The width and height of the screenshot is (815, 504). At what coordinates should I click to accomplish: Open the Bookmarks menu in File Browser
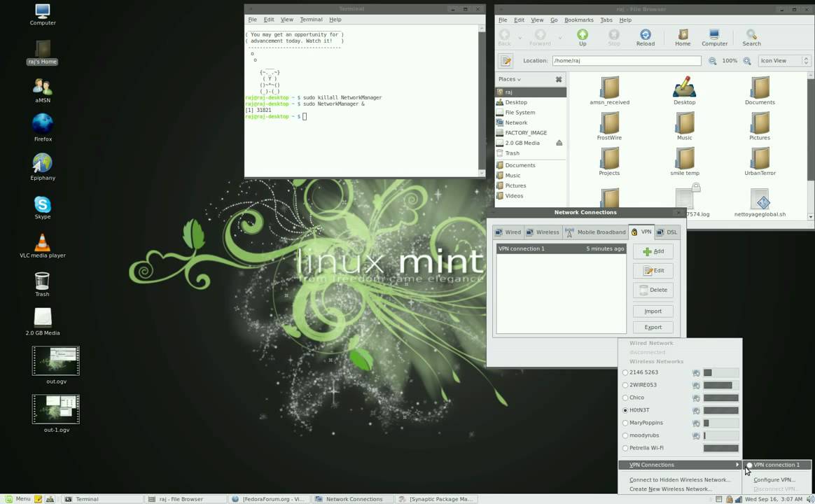(x=578, y=20)
